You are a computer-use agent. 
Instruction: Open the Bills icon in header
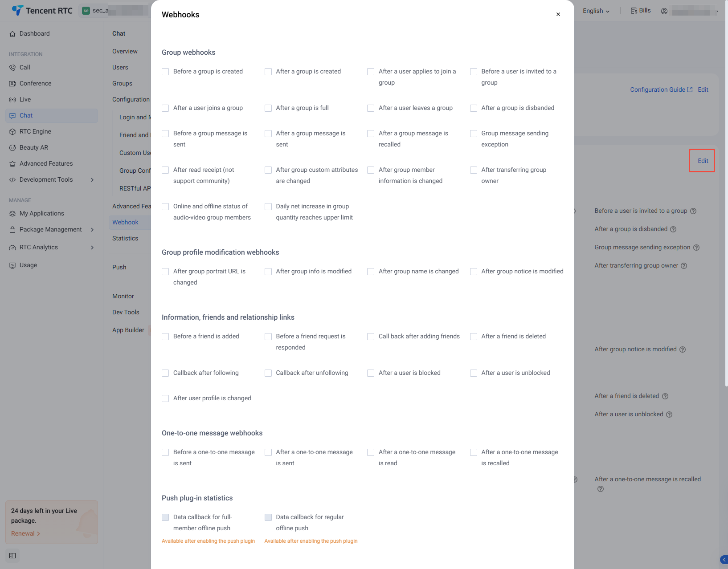[634, 11]
